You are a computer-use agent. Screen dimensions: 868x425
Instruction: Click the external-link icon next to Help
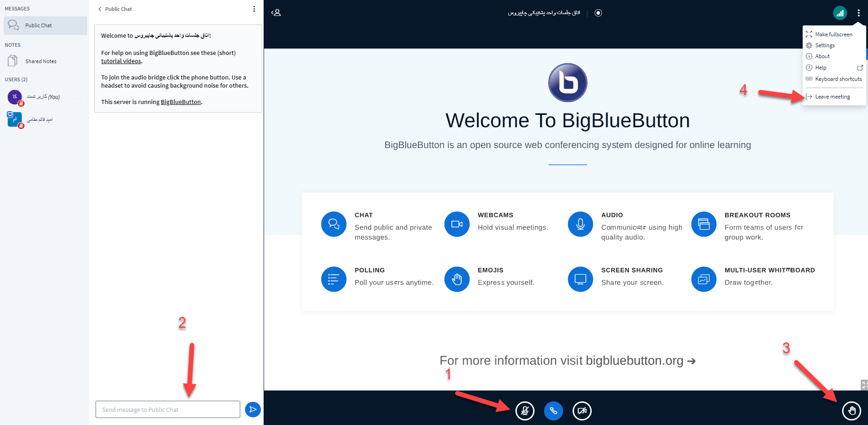click(860, 68)
